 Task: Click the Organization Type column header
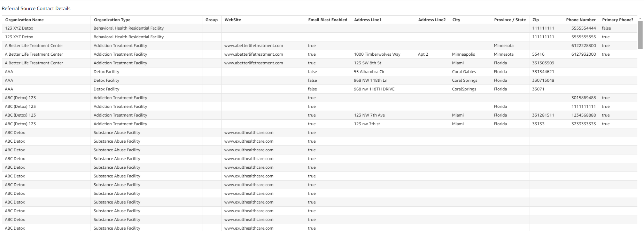[112, 20]
